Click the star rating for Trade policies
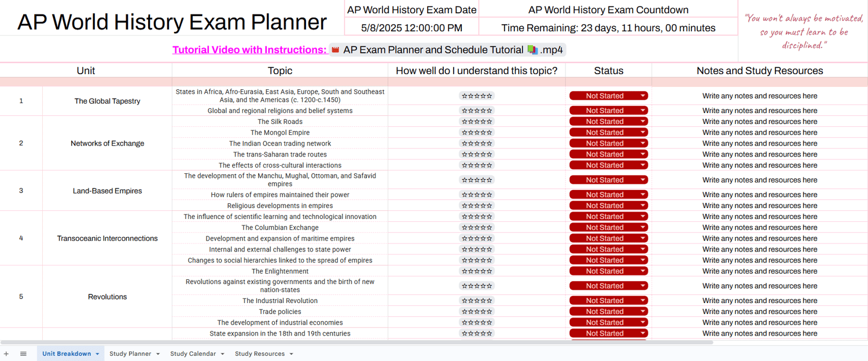Image resolution: width=868 pixels, height=361 pixels. 477,312
